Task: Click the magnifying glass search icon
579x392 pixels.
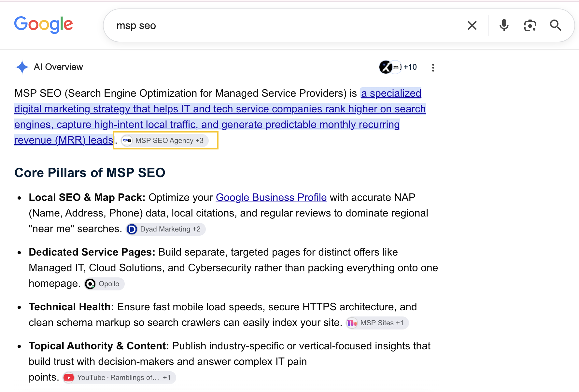Action: coord(556,25)
